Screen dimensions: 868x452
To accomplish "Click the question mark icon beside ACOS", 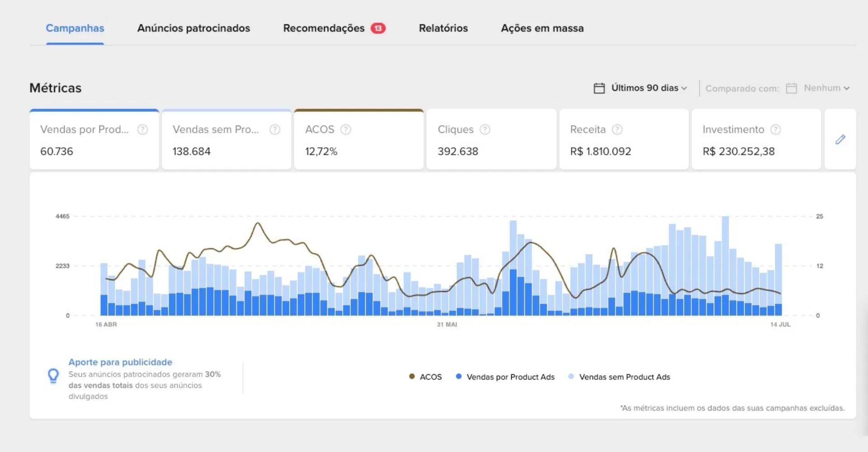I will [x=346, y=129].
